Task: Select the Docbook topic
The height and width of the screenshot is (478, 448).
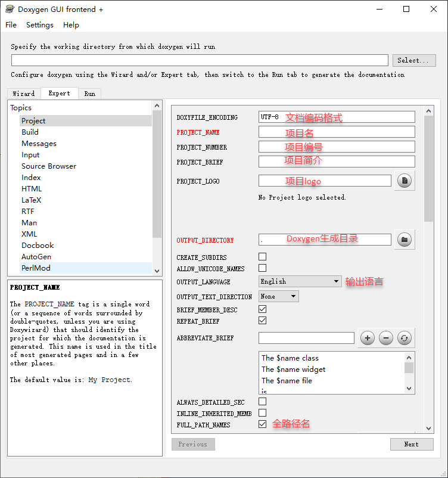Action: click(x=86, y=245)
